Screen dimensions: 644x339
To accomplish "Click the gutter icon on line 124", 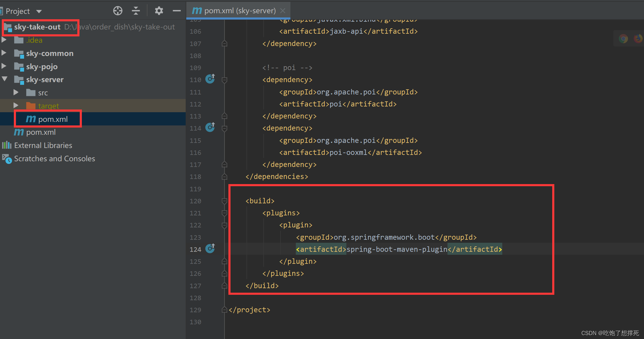I will pyautogui.click(x=210, y=249).
